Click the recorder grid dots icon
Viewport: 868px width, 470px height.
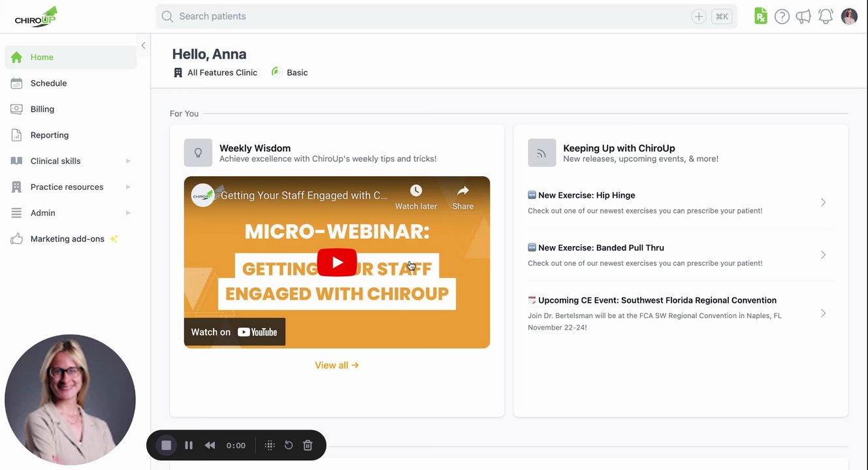[x=269, y=445]
